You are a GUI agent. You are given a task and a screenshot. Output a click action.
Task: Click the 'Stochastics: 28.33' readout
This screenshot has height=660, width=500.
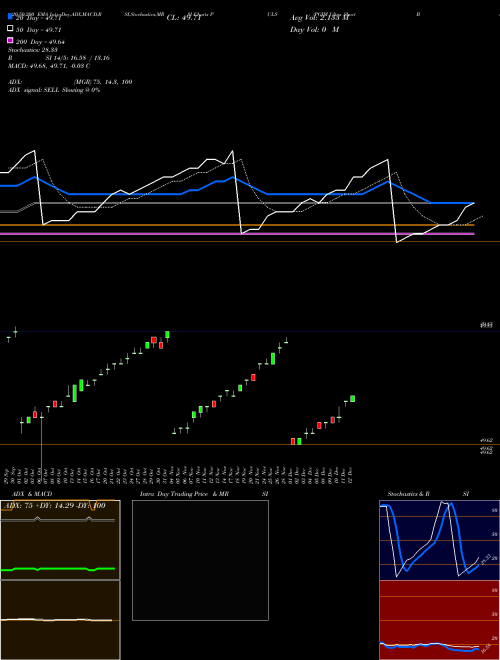(32, 50)
